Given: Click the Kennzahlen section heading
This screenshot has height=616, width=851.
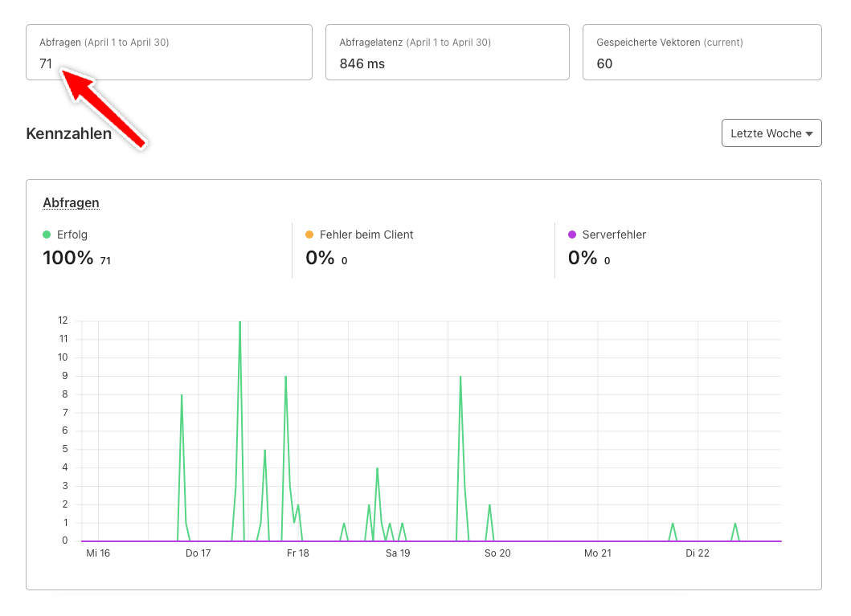Looking at the screenshot, I should coord(69,133).
